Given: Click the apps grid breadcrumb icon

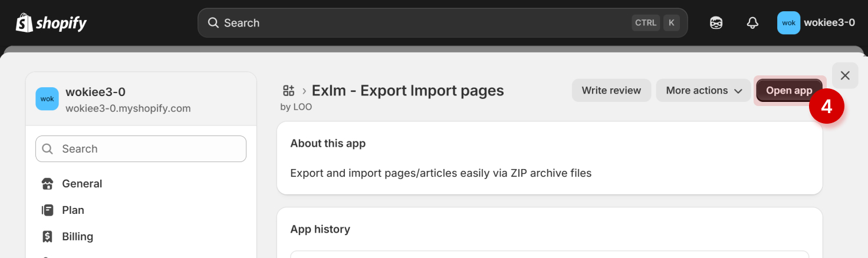Looking at the screenshot, I should click(288, 90).
